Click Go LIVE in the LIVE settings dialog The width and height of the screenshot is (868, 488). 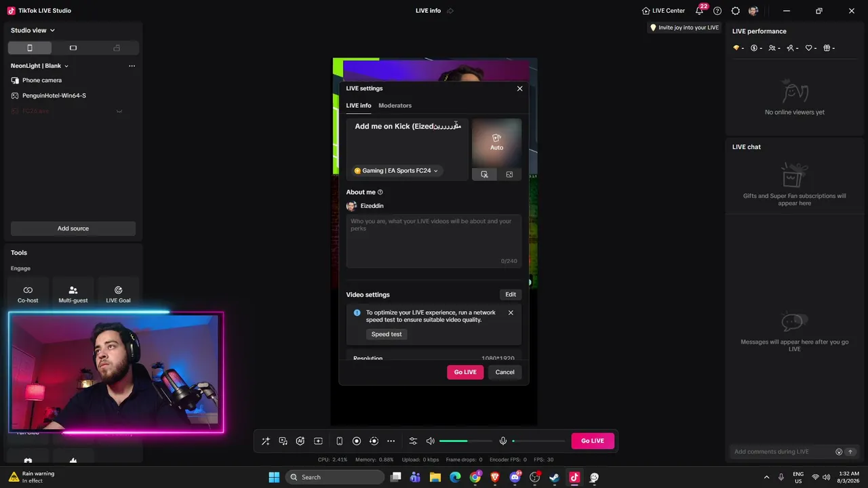coord(465,372)
